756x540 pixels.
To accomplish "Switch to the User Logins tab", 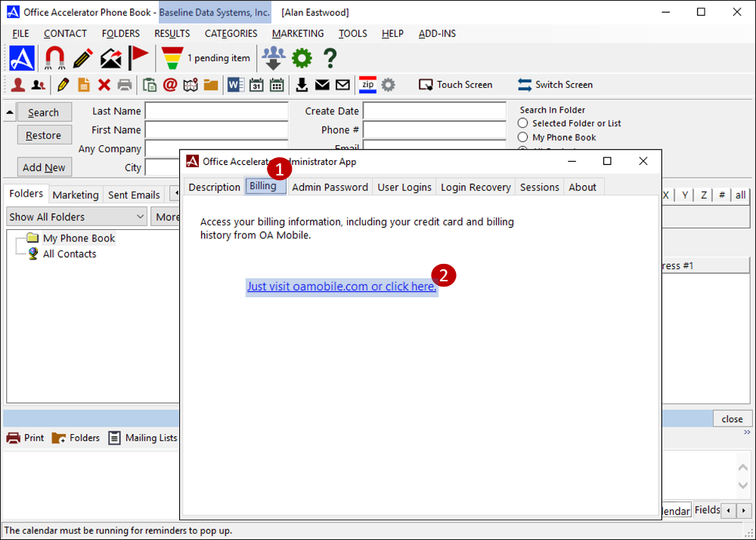I will (404, 187).
